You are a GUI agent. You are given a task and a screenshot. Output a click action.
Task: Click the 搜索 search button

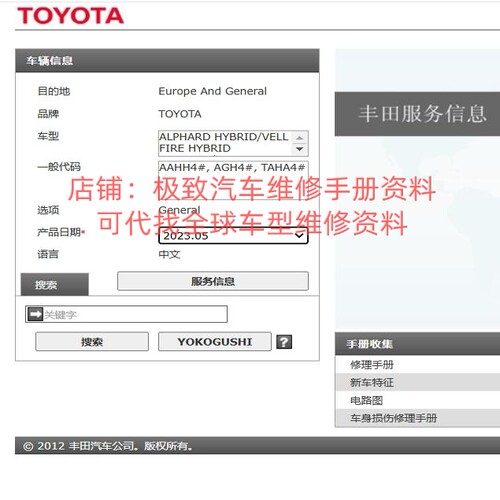pyautogui.click(x=92, y=341)
